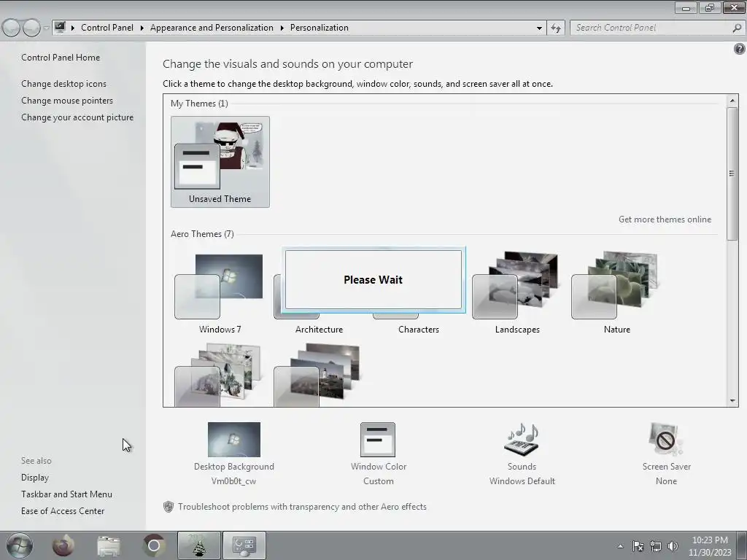Click the volume speaker tray icon
Image resolution: width=747 pixels, height=560 pixels.
tap(673, 546)
